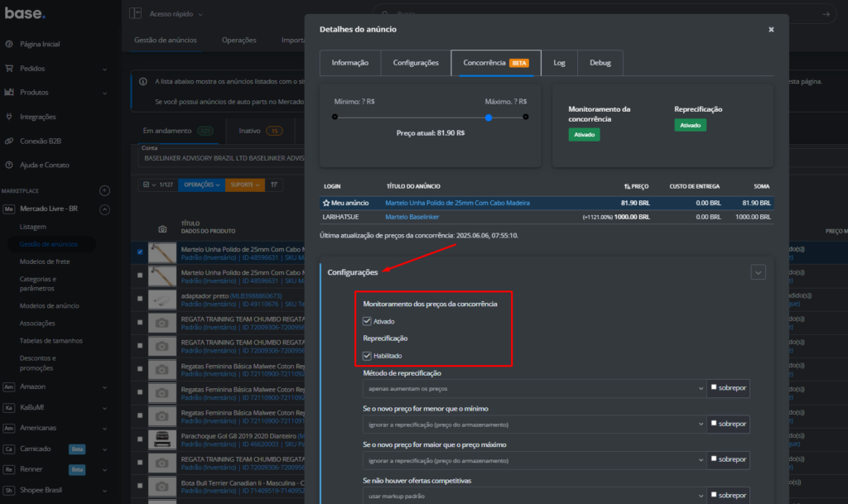Open the Martelo Unha Polido competitor link
The image size is (848, 504).
click(x=457, y=203)
